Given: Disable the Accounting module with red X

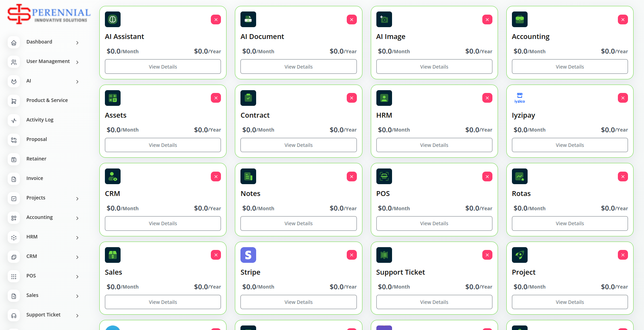Looking at the screenshot, I should (x=623, y=19).
